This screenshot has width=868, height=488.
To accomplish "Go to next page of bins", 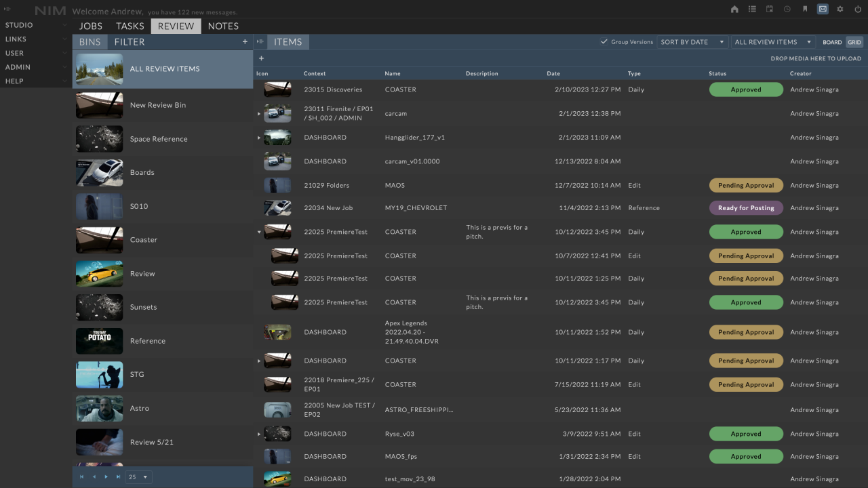I will tap(106, 477).
